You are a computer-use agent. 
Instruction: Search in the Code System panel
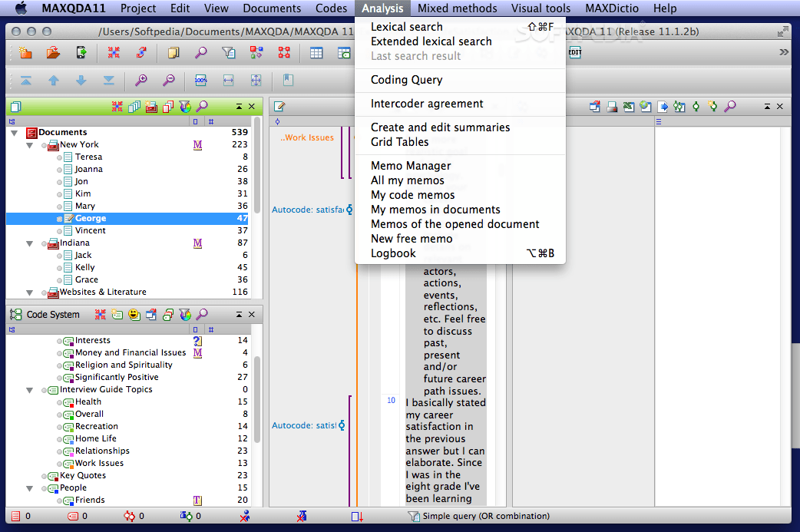click(x=202, y=314)
